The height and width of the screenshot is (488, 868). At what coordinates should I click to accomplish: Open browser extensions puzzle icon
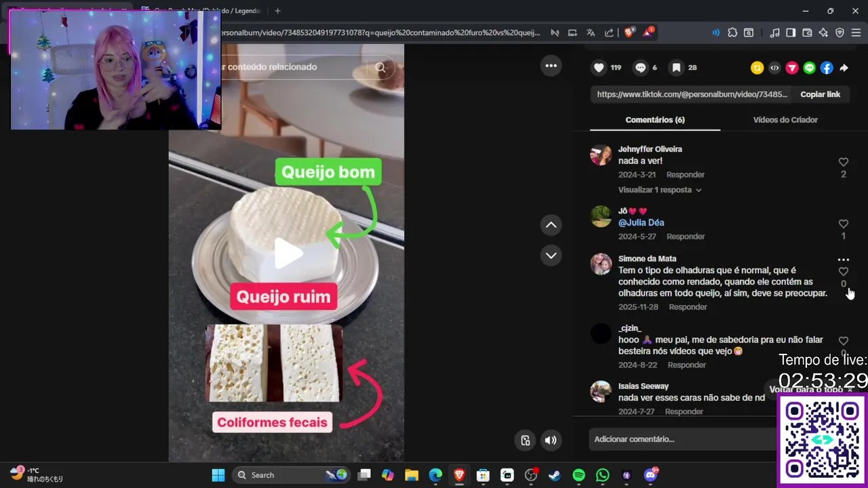(x=732, y=33)
